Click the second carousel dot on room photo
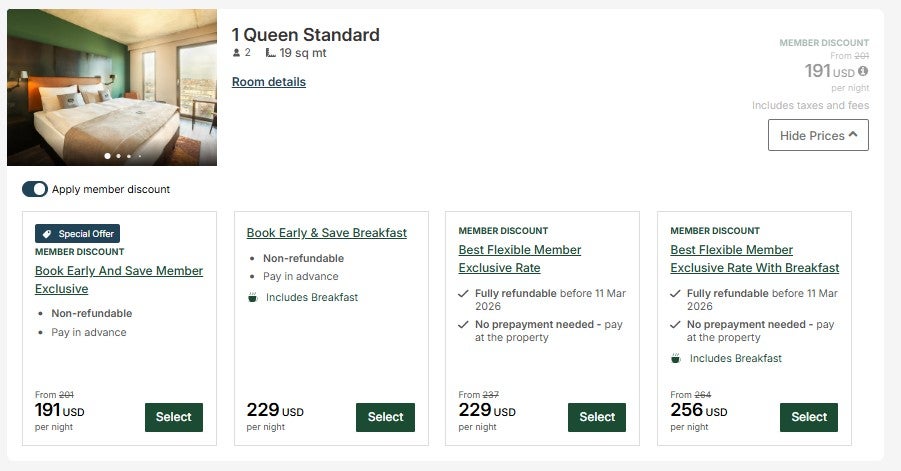Viewport: 901px width, 471px height. [118, 156]
